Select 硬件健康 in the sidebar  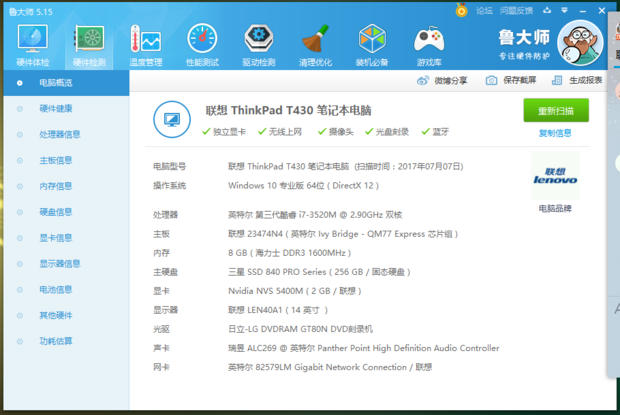pyautogui.click(x=66, y=109)
